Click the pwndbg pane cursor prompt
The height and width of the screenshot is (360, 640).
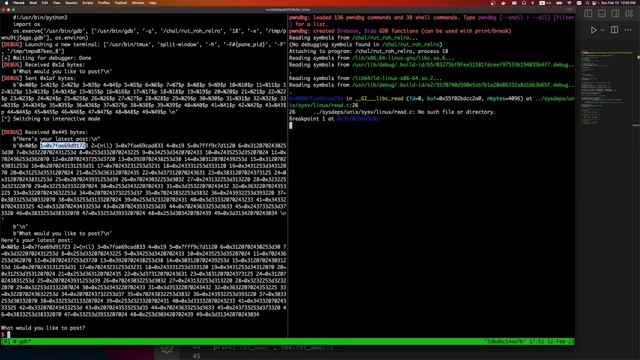click(x=291, y=125)
